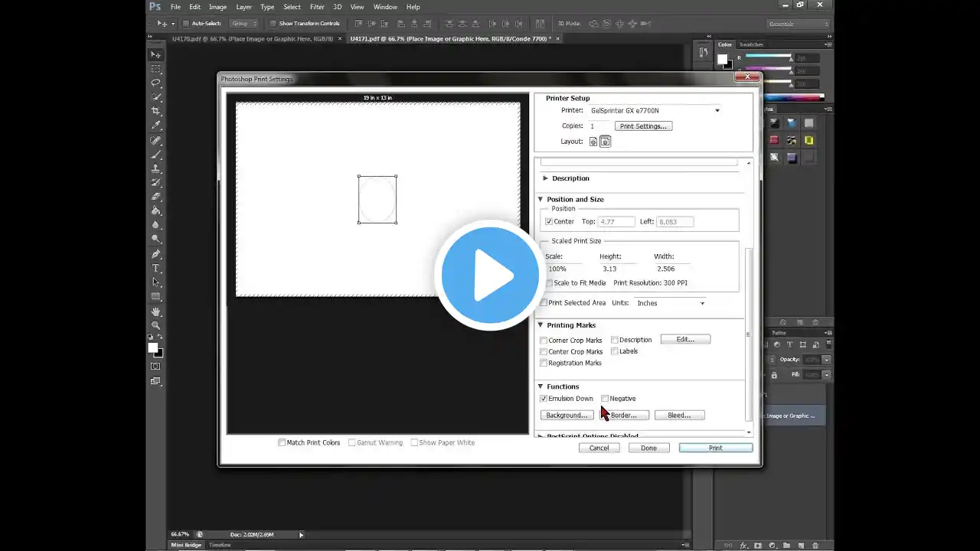980x551 pixels.
Task: Choose landscape layout orientation icon
Action: point(605,142)
